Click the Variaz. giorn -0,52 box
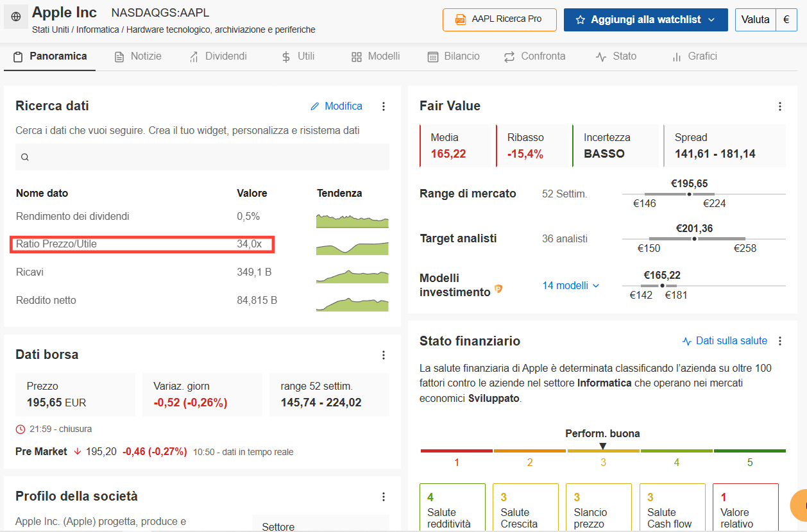 coord(203,395)
